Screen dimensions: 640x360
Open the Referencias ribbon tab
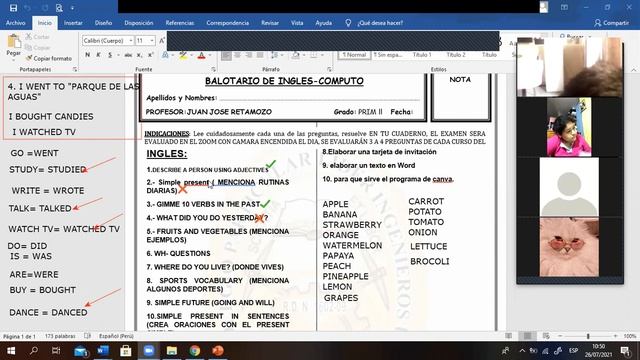[180, 23]
